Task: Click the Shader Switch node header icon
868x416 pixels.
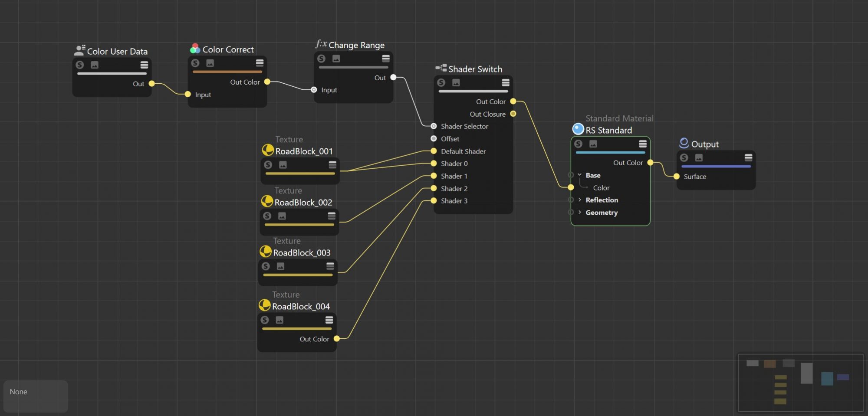Action: 441,68
